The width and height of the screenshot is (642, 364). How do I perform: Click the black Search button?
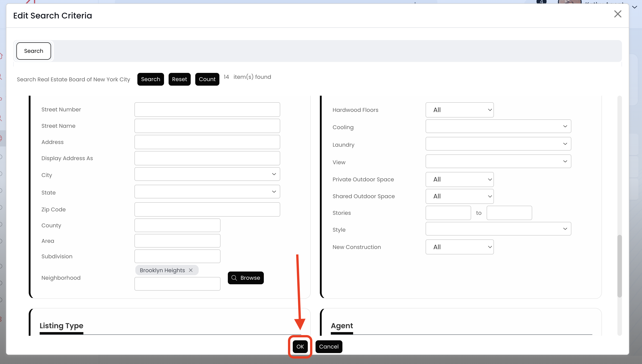151,79
